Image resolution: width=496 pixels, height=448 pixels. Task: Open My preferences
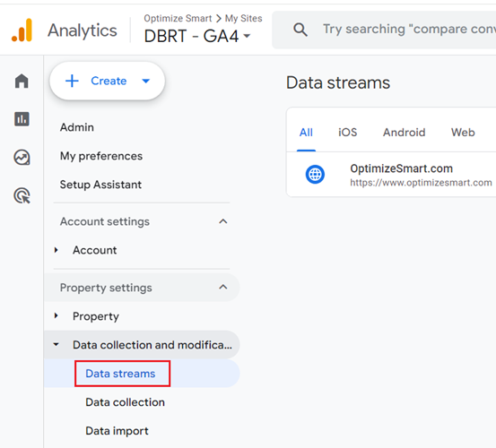point(101,156)
